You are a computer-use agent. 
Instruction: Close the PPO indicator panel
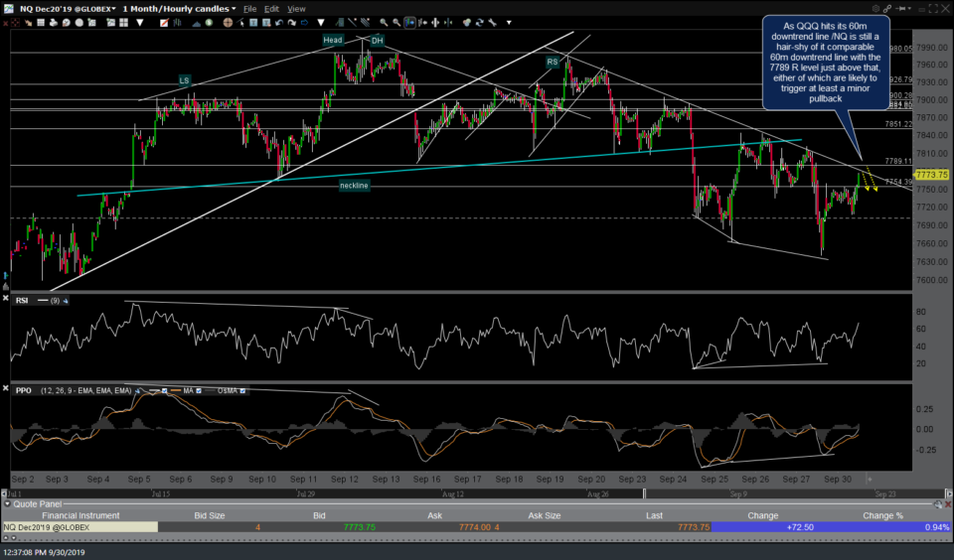click(6, 387)
